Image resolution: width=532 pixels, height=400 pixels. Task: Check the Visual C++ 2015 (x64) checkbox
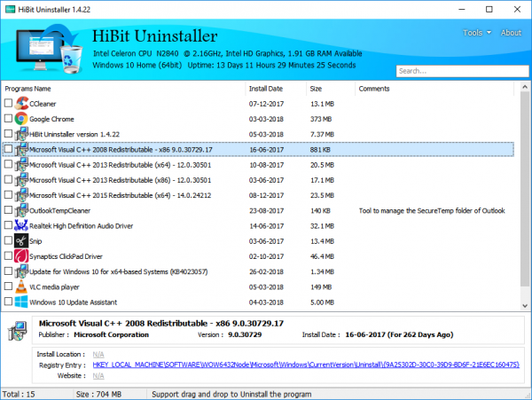coord(9,194)
